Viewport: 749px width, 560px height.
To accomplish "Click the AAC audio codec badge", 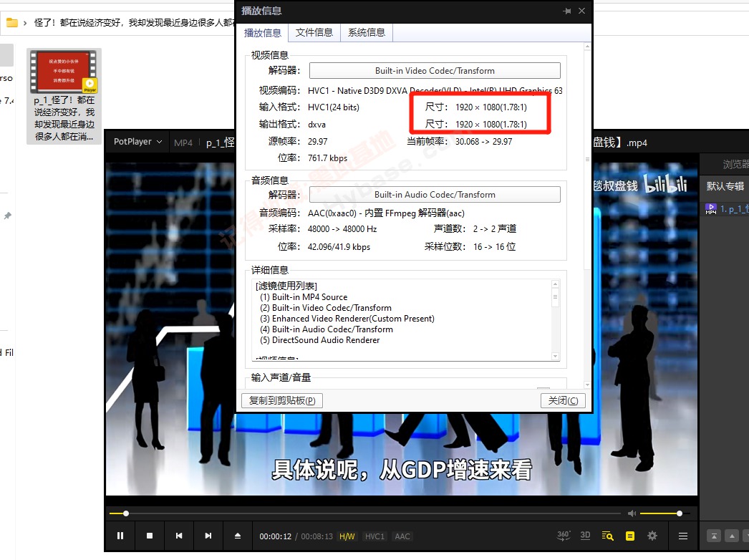I will tap(402, 536).
